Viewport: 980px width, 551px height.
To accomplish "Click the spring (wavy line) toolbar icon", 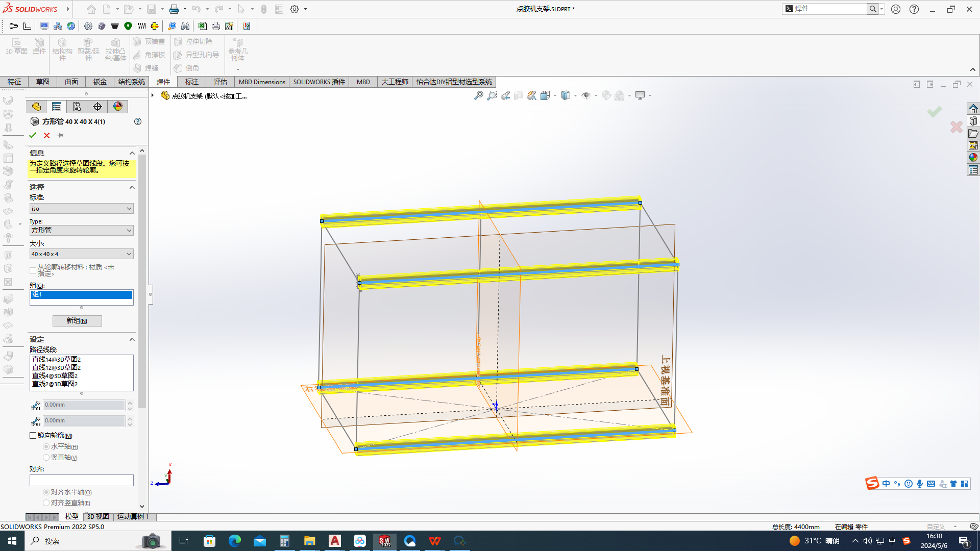I will 141,26.
